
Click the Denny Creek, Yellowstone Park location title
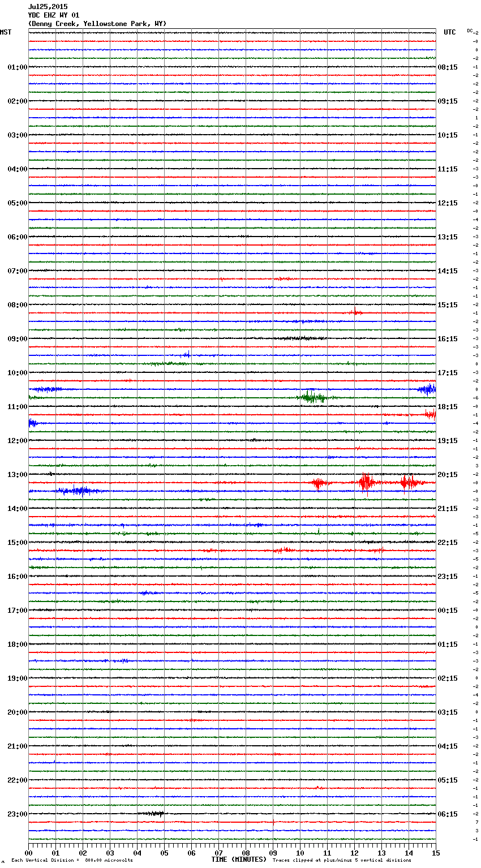pos(97,24)
